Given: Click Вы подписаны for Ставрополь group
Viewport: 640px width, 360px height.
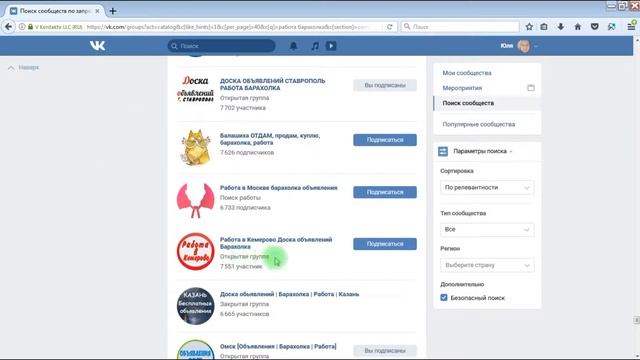Looking at the screenshot, I should tap(385, 85).
